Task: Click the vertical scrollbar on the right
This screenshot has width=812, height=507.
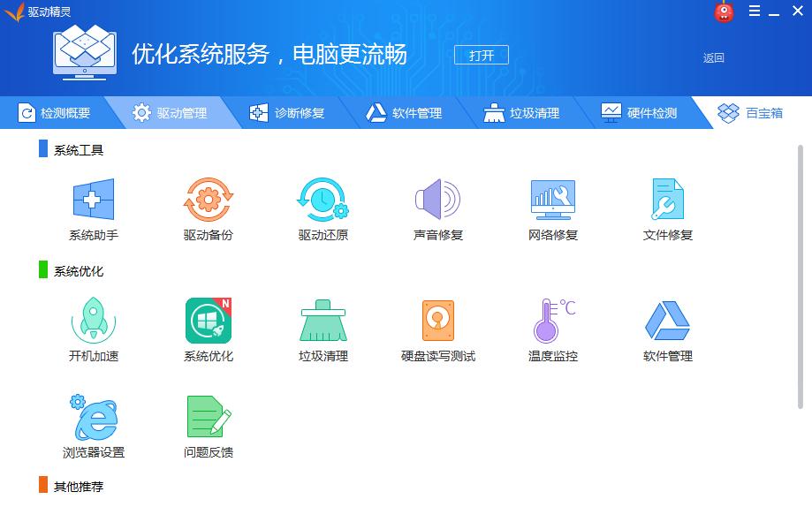Action: pyautogui.click(x=801, y=277)
